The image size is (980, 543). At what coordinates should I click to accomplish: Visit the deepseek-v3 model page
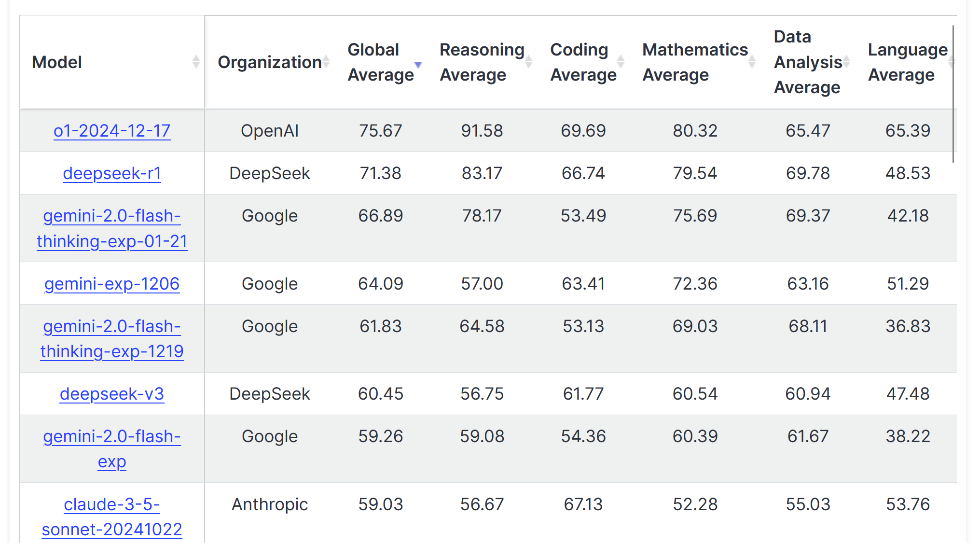(112, 394)
